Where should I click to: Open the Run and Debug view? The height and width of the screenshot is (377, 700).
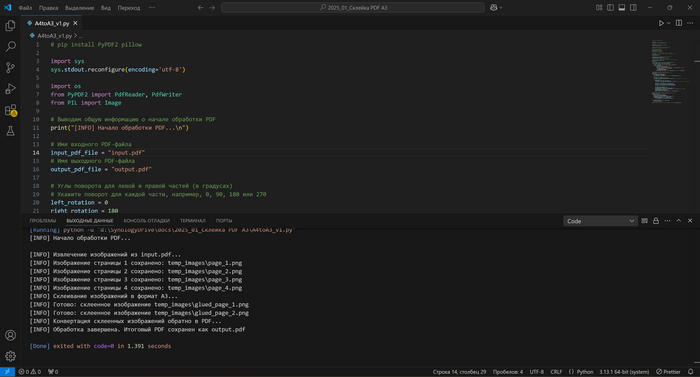pos(10,88)
